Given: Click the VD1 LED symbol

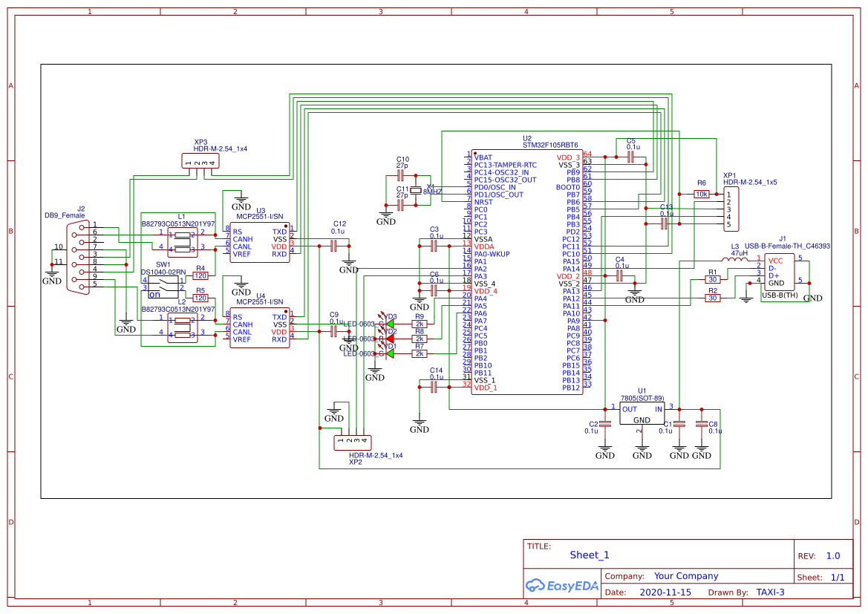Looking at the screenshot, I should (x=390, y=353).
